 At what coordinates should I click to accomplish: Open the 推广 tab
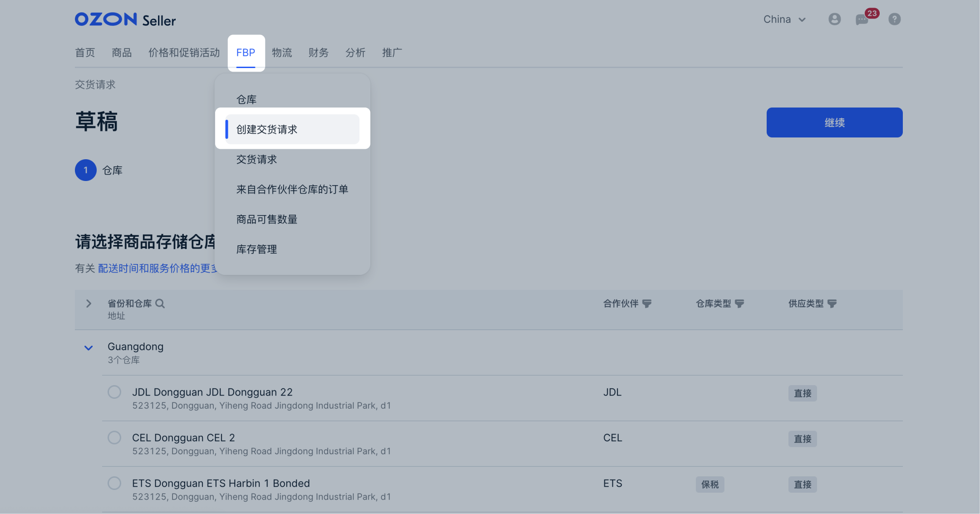[x=392, y=53]
